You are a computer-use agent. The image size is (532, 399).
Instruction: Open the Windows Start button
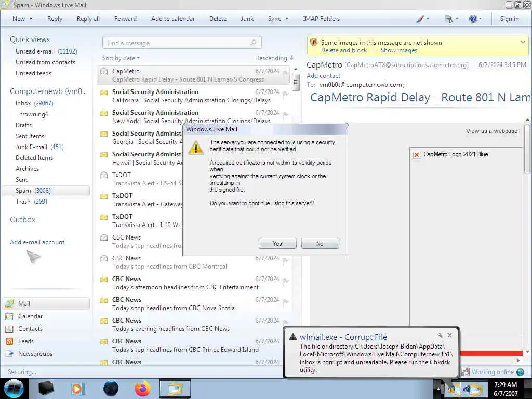(14, 389)
